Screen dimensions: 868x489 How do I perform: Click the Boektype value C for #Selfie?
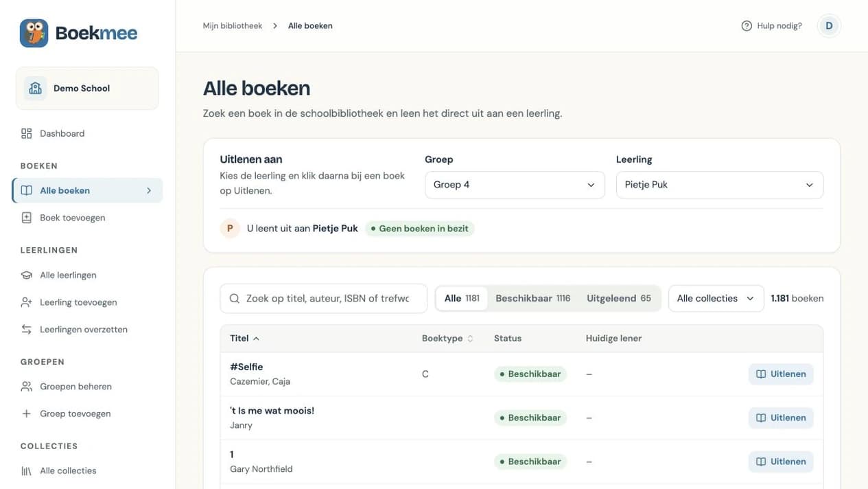(425, 374)
